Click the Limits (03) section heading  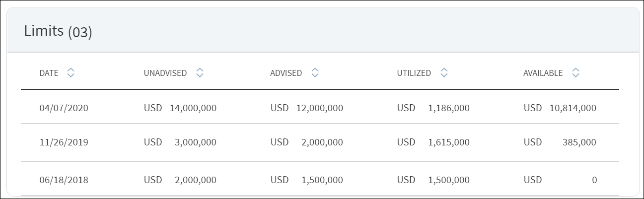coord(58,31)
